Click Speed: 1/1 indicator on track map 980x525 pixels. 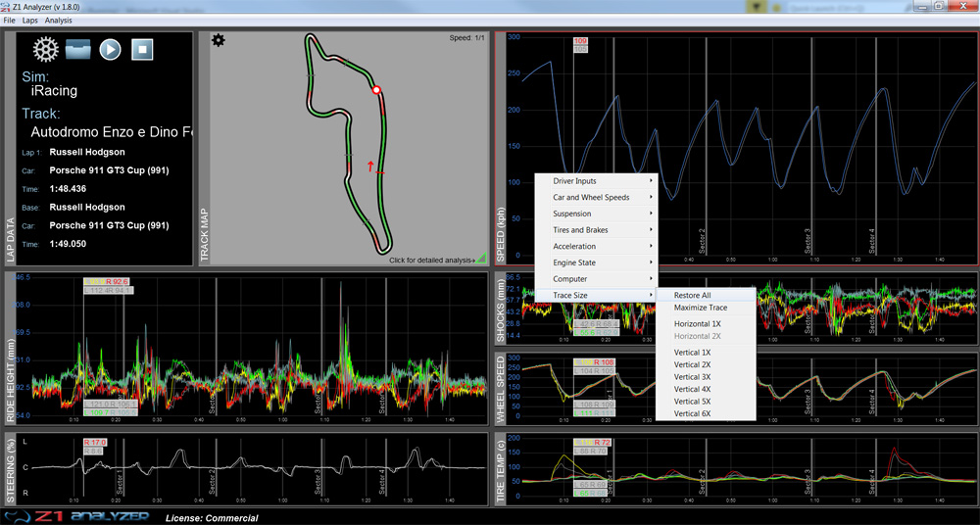point(466,38)
